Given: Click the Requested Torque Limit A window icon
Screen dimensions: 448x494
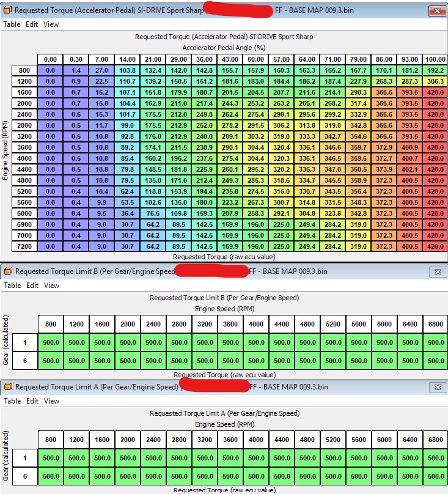Looking at the screenshot, I should pos(7,387).
